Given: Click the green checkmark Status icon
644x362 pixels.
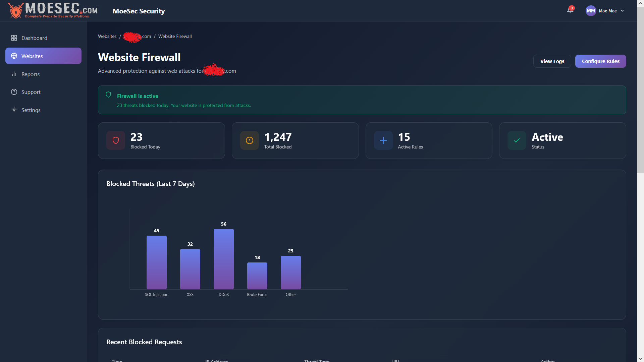Looking at the screenshot, I should (x=517, y=140).
